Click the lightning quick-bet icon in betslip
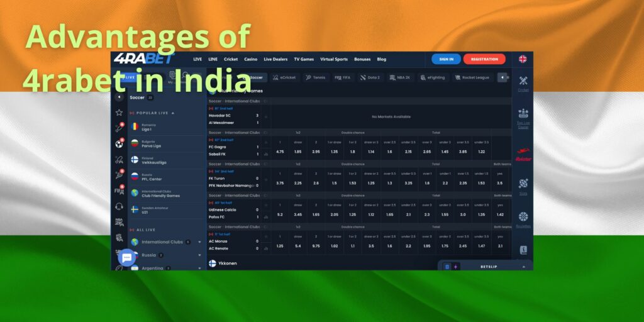The height and width of the screenshot is (322, 644). [x=455, y=267]
